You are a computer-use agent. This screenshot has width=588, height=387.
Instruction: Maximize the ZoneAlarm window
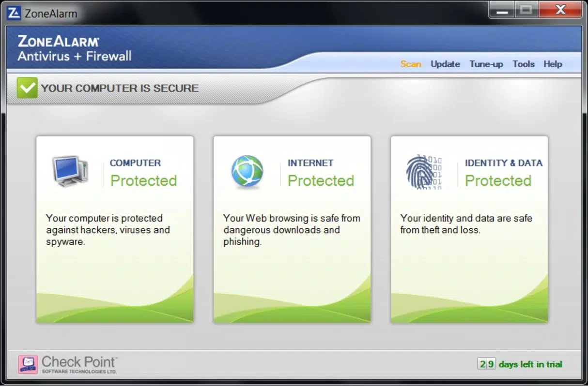[526, 10]
